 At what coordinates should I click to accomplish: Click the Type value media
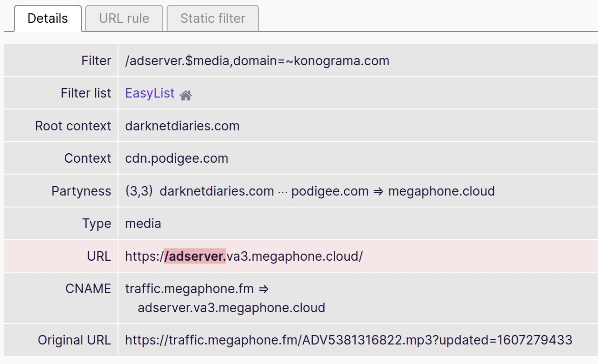(143, 223)
